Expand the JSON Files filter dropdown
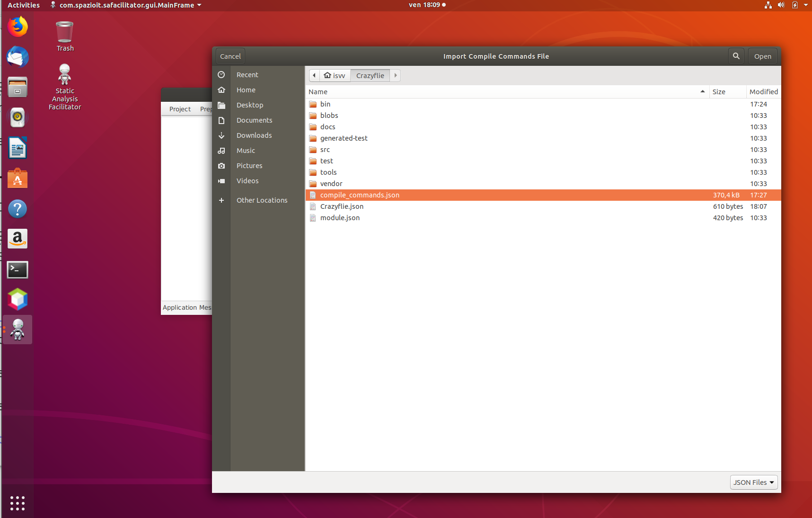This screenshot has height=518, width=812. pos(753,482)
